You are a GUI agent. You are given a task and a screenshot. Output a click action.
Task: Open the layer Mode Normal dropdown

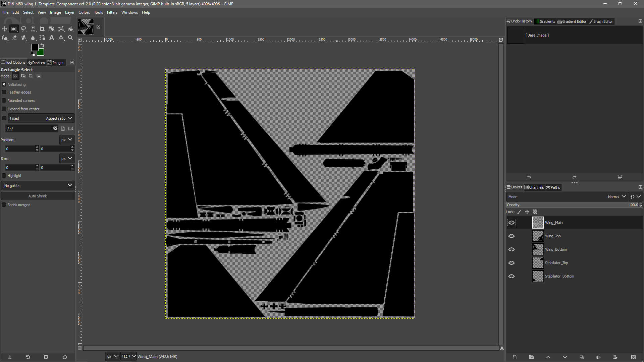point(616,197)
